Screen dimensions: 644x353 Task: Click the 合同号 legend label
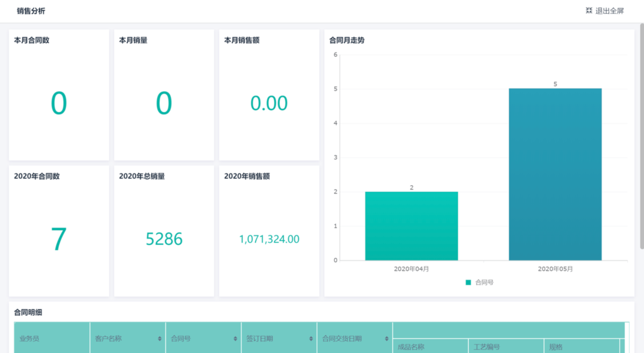click(x=484, y=282)
